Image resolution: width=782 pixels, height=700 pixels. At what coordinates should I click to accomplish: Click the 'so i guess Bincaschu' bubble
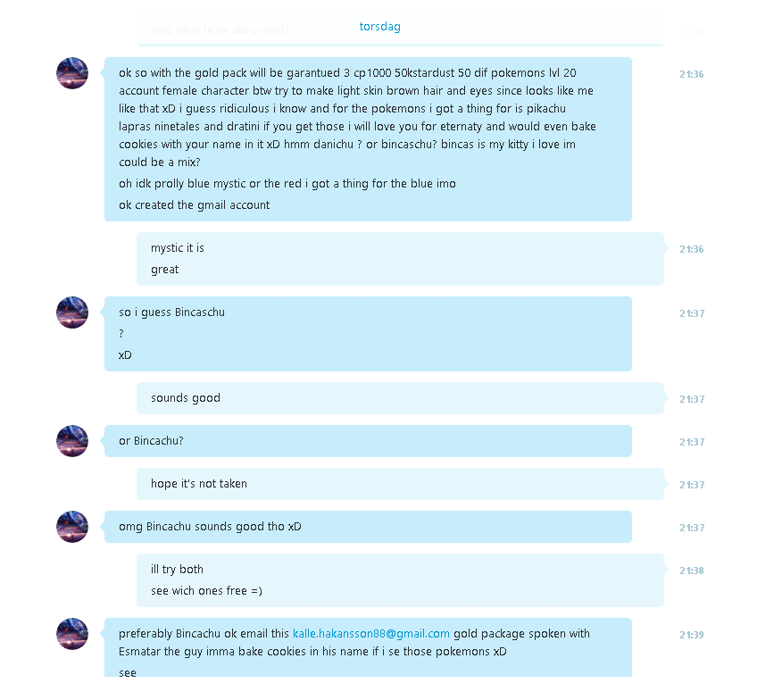coord(368,334)
